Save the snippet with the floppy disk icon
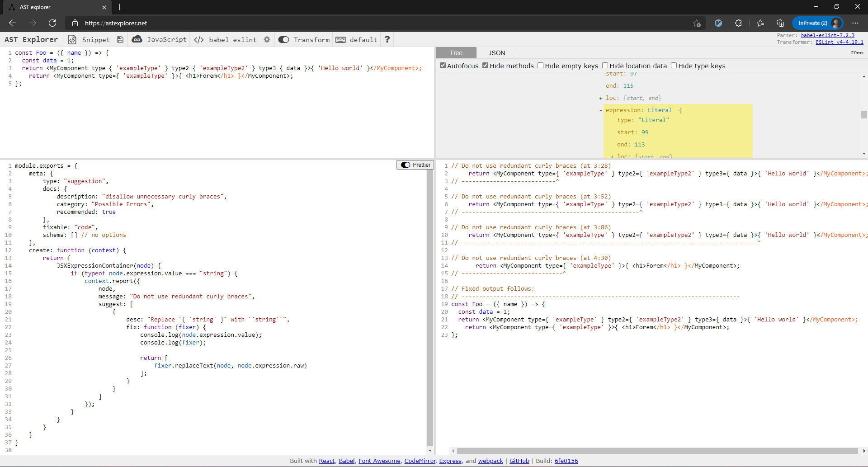Screen dimensions: 868x467 (120, 40)
